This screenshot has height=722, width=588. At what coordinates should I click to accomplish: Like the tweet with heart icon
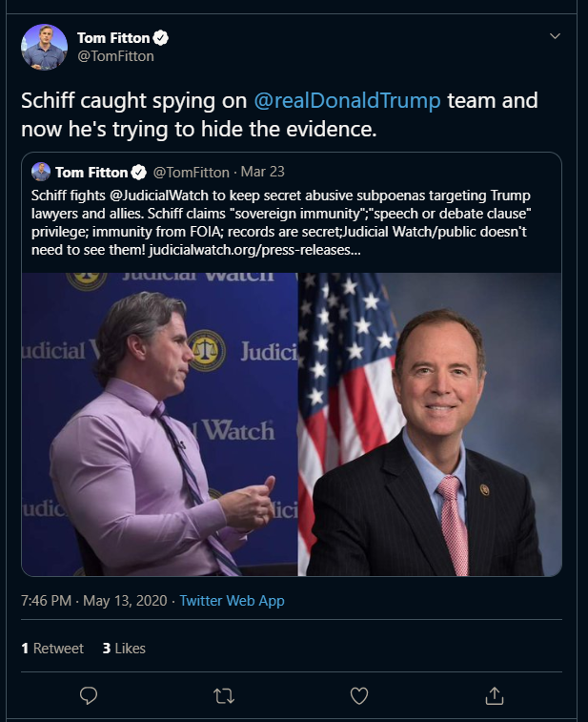tap(359, 696)
